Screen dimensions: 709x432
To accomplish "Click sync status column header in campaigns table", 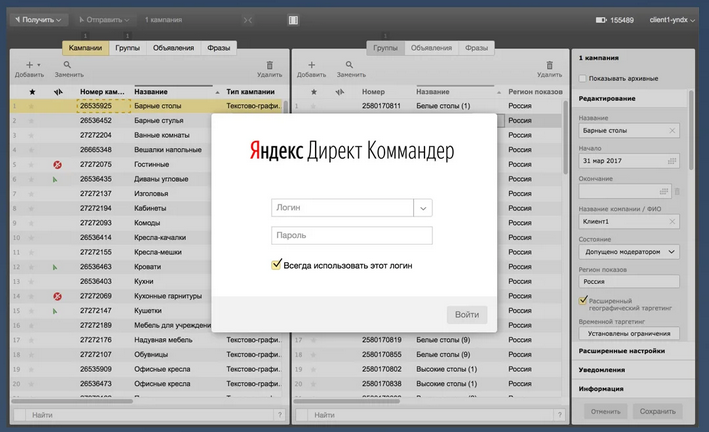I will pyautogui.click(x=58, y=92).
